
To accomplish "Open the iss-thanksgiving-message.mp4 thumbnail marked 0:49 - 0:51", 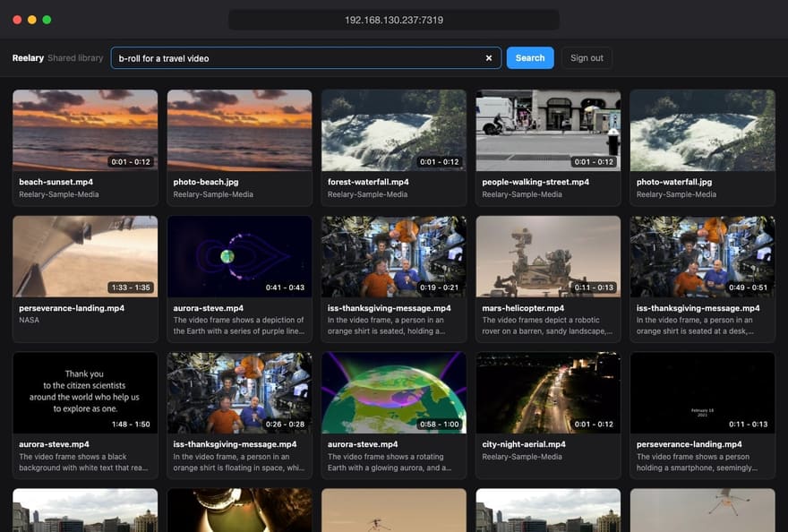I will coord(703,256).
